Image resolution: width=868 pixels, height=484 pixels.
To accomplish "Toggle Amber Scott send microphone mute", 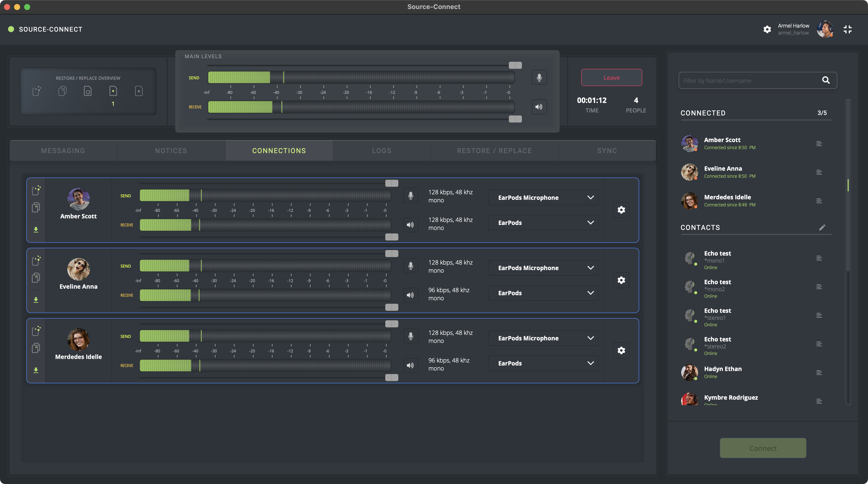I will point(410,196).
